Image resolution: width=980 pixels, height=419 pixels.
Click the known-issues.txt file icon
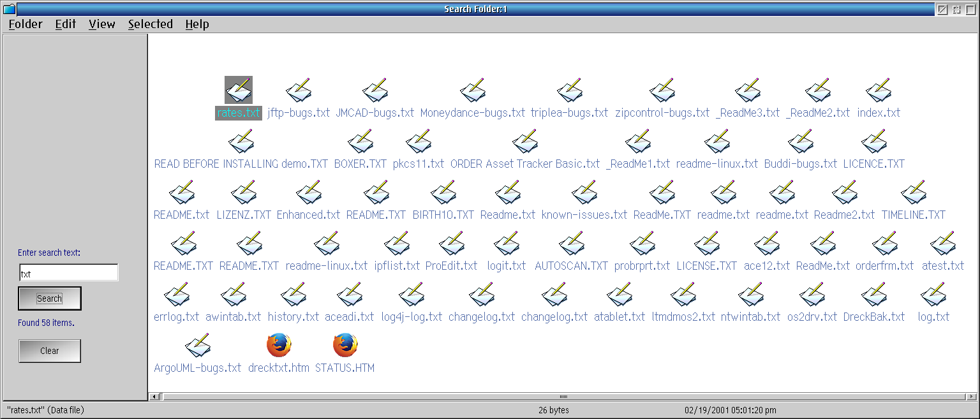584,193
